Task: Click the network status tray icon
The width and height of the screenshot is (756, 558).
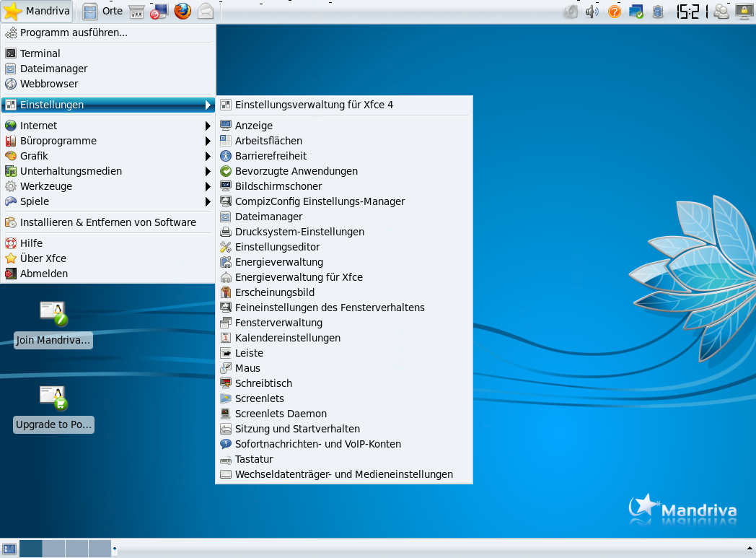Action: pos(636,12)
